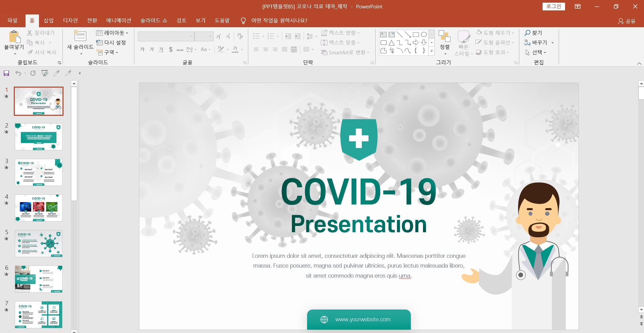Open Ribbon Display Options button in title bar
The height and width of the screenshot is (333, 644).
(578, 6)
